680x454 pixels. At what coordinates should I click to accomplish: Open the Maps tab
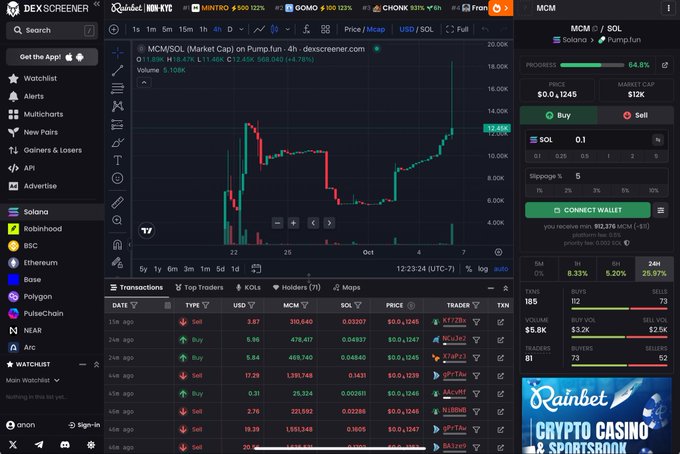[x=347, y=287]
